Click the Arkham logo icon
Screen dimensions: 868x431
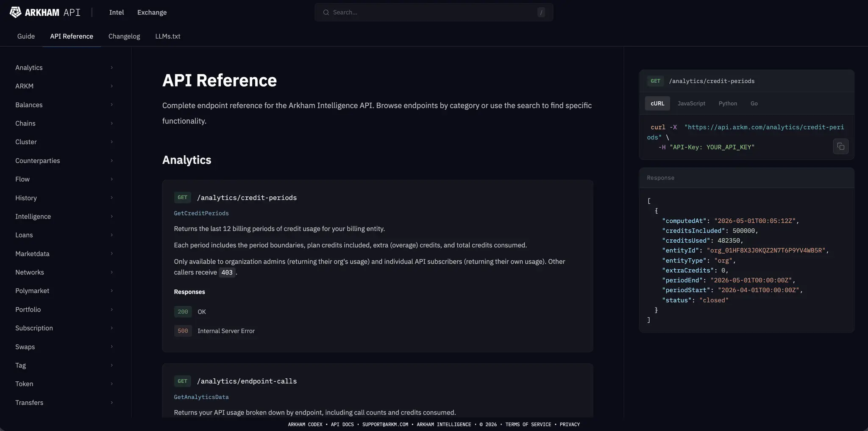click(15, 12)
